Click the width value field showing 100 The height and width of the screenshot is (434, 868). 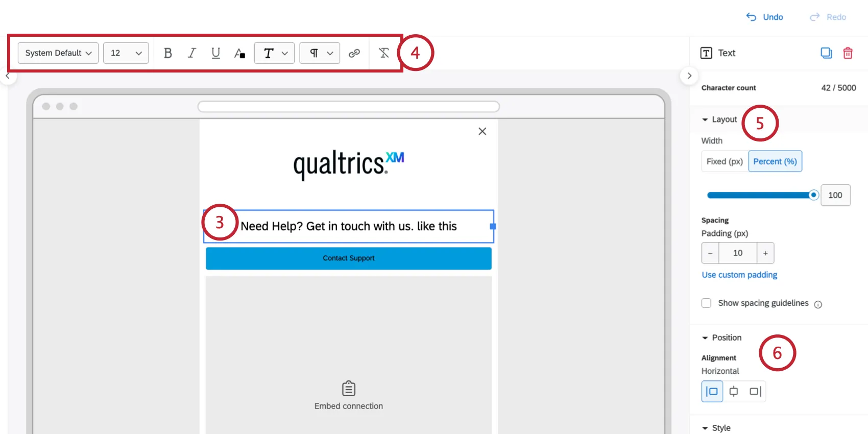pos(835,195)
